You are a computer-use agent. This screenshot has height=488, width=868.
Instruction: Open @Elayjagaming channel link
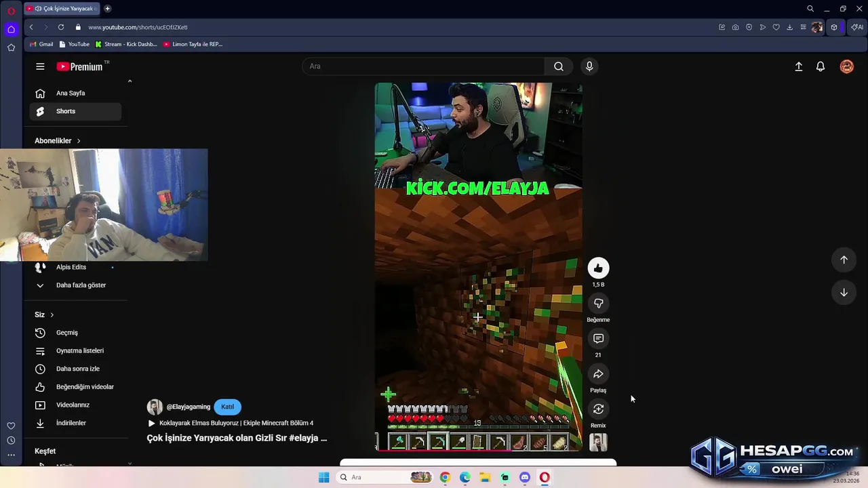pyautogui.click(x=188, y=407)
